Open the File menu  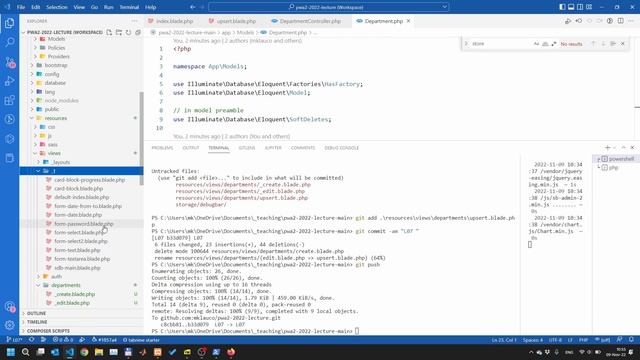[21, 7]
